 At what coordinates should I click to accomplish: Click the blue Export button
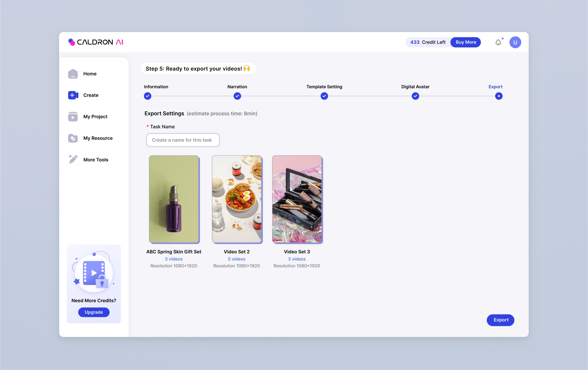point(500,320)
